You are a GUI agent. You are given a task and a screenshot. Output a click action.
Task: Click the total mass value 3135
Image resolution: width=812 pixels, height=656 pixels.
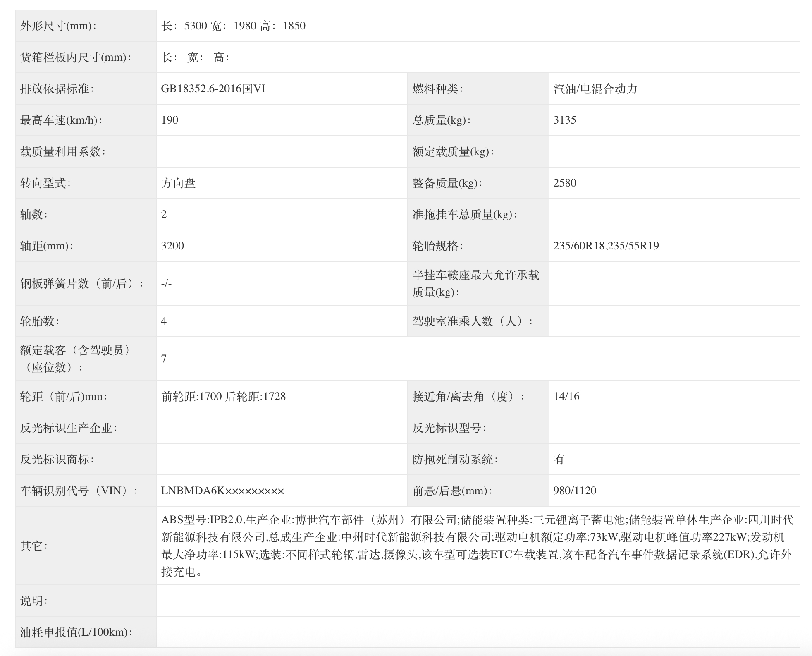564,120
